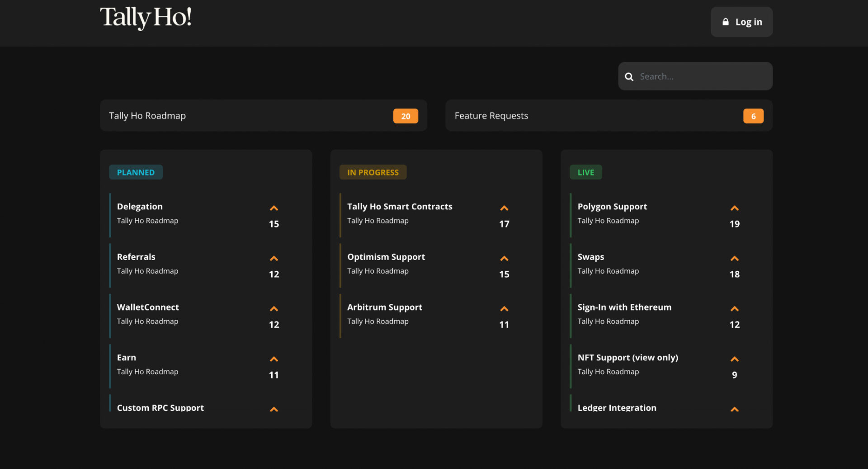868x469 pixels.
Task: Upvote the Arbitrum Support item
Action: tap(504, 308)
